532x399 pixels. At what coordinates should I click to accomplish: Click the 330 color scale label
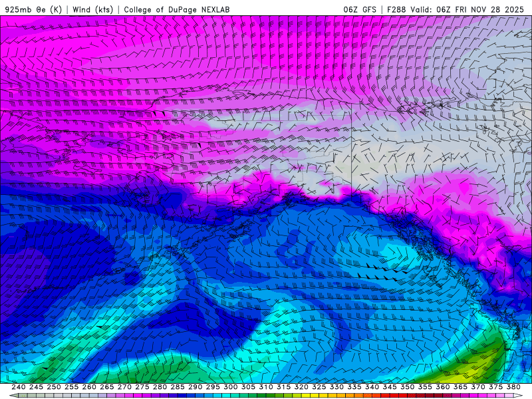tap(336, 387)
